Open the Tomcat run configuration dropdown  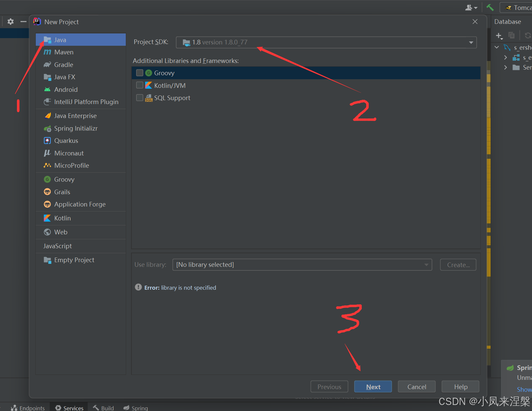click(x=517, y=7)
